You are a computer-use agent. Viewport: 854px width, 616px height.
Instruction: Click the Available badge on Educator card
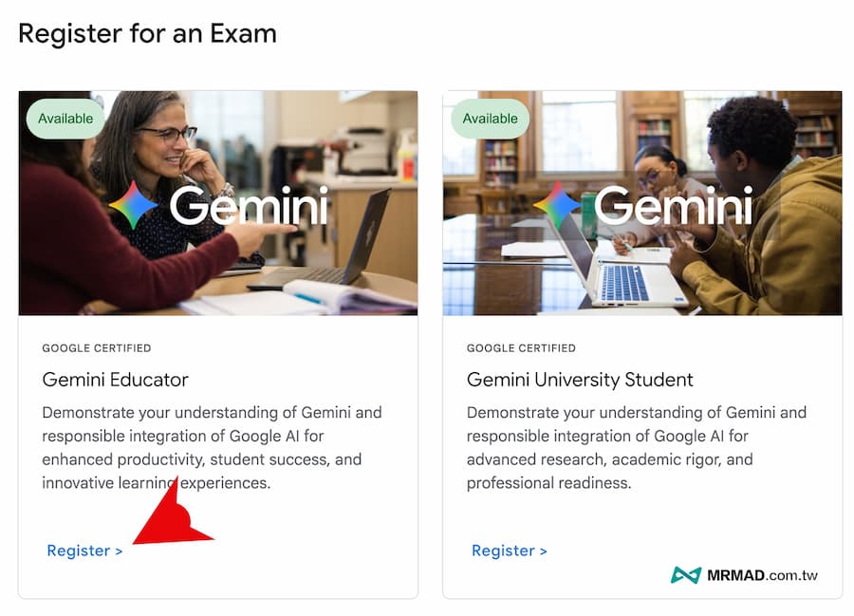tap(65, 119)
